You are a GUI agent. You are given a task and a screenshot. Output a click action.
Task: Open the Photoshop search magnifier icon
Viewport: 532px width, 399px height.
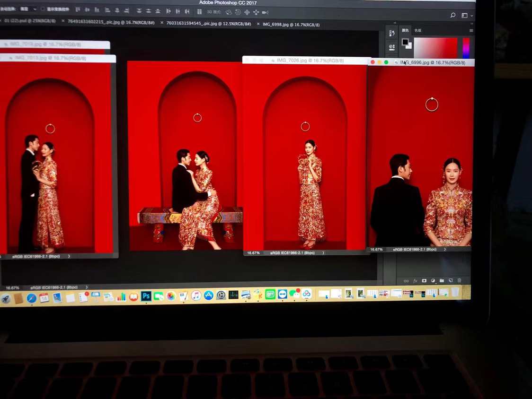pos(452,15)
